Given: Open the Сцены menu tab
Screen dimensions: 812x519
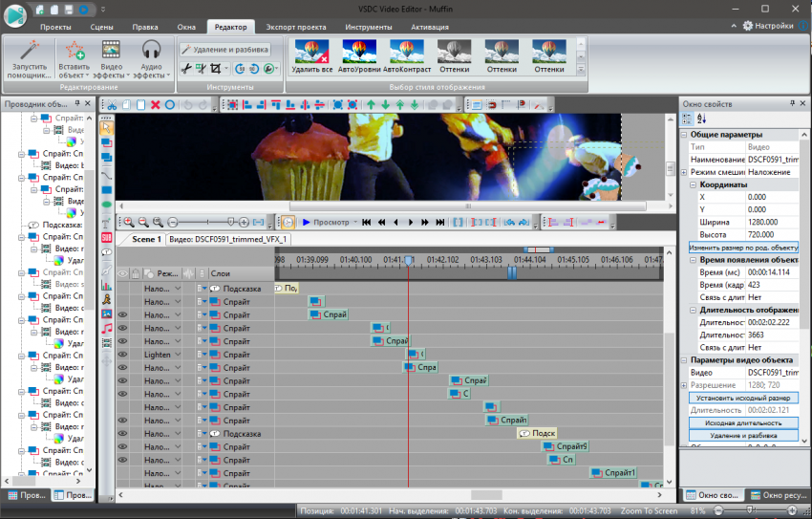Looking at the screenshot, I should [x=101, y=27].
